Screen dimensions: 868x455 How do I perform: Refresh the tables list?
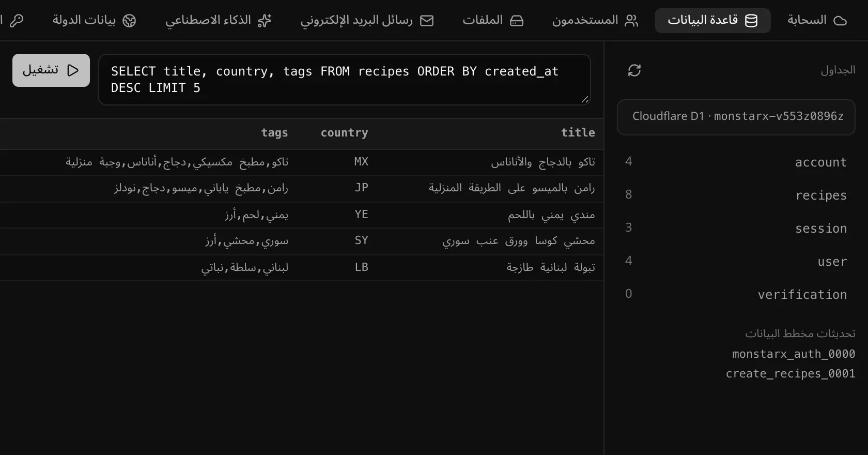[634, 70]
